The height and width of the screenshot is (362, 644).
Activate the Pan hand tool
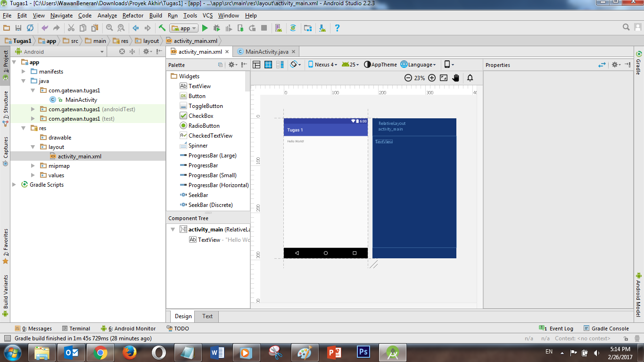pyautogui.click(x=456, y=78)
